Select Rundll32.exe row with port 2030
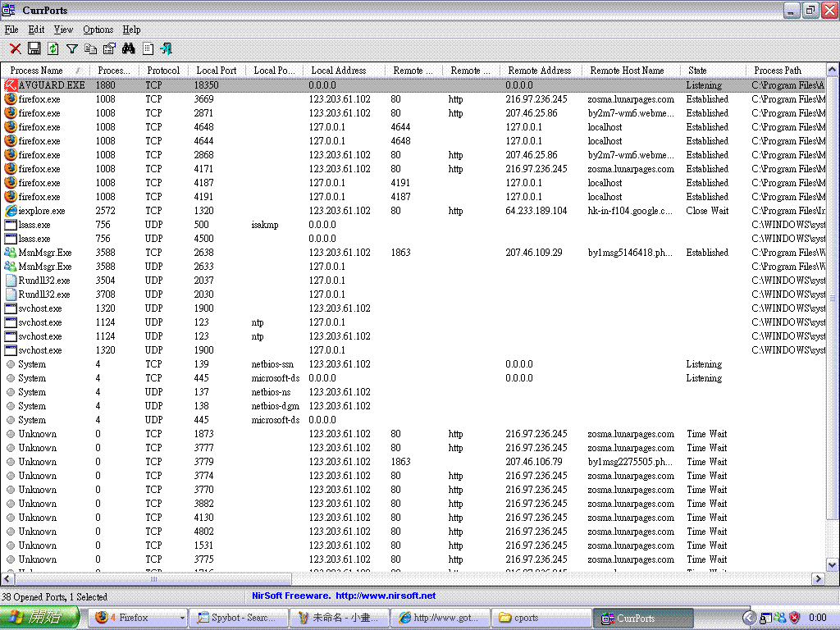 tap(413, 294)
